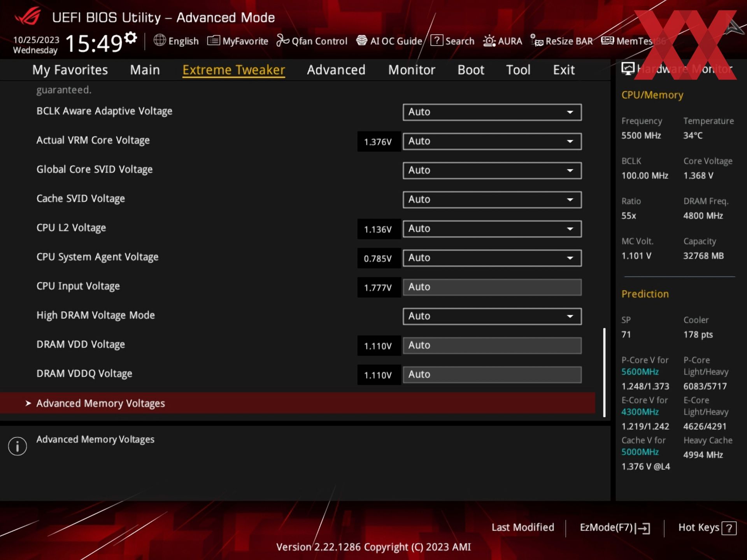Switch to EzMode(F7)
The height and width of the screenshot is (560, 747).
pyautogui.click(x=615, y=528)
